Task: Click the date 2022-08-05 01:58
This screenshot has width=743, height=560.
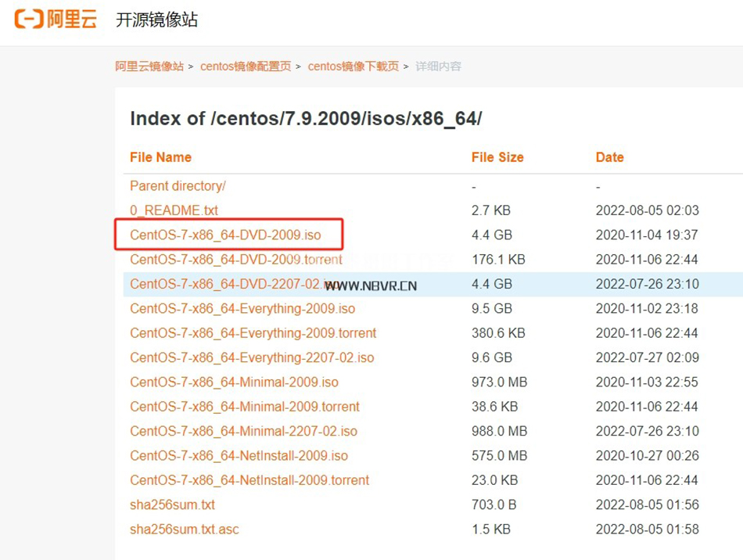Action: tap(648, 529)
